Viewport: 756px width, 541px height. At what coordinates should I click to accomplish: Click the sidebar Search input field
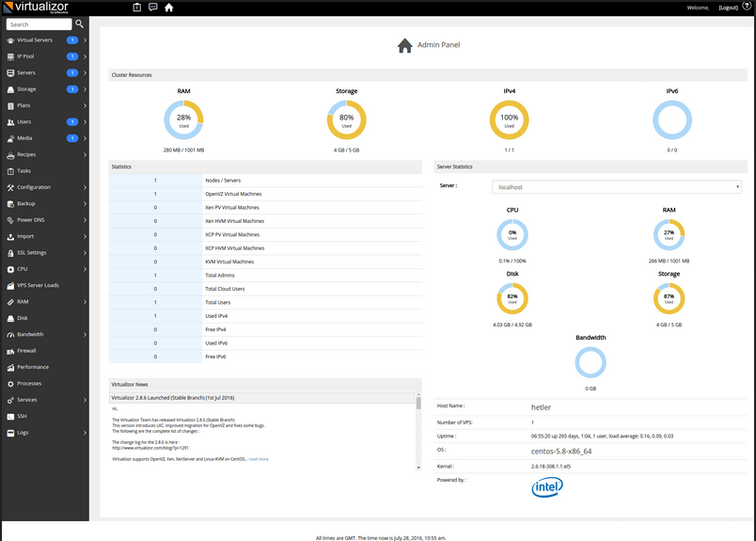(38, 24)
